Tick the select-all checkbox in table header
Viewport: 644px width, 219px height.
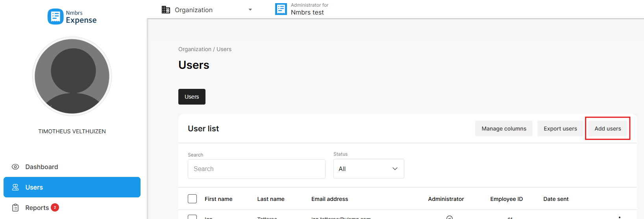coord(192,199)
